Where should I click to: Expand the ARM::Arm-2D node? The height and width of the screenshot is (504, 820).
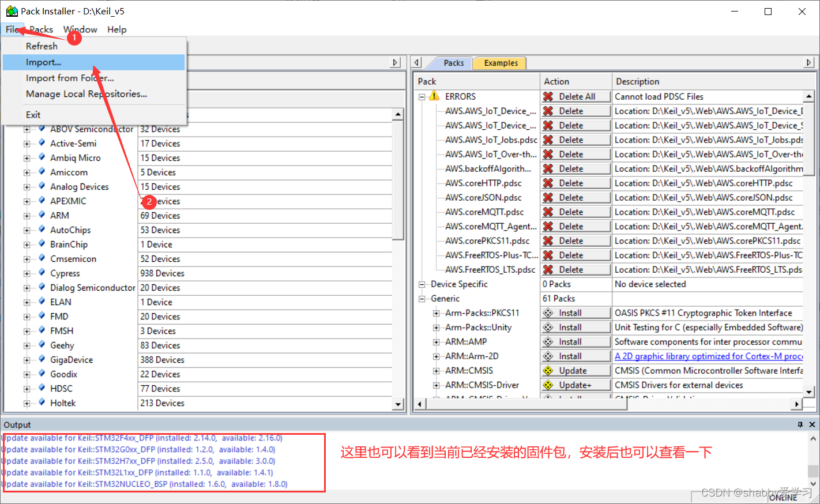pyautogui.click(x=437, y=356)
